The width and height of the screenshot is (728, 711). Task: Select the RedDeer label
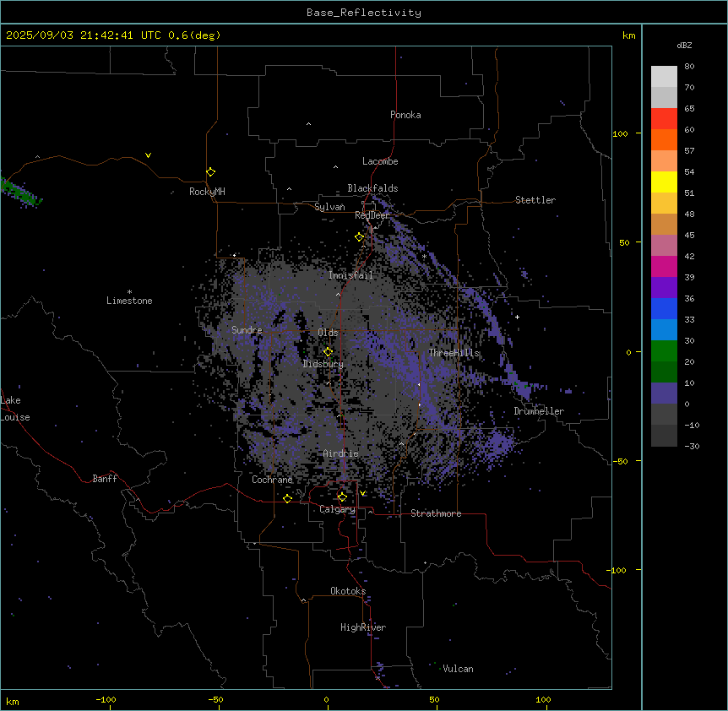(x=372, y=215)
